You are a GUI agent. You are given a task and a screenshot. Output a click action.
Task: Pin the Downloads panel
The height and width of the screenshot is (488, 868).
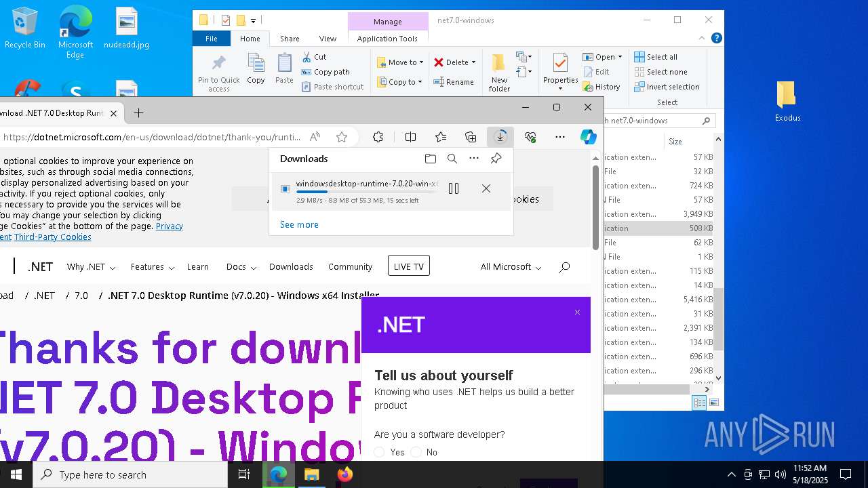tap(496, 159)
